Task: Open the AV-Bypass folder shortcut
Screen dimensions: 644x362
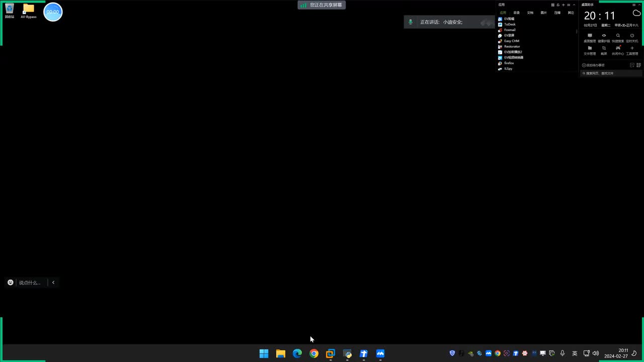Action: click(29, 11)
